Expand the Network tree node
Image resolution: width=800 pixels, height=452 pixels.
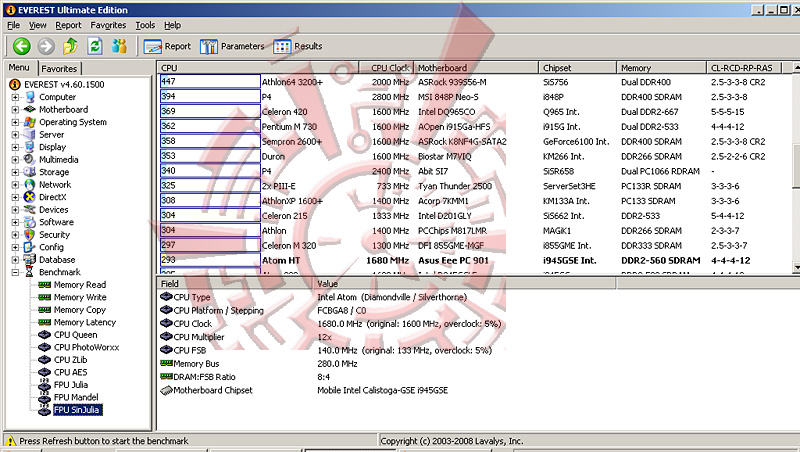pyautogui.click(x=15, y=185)
